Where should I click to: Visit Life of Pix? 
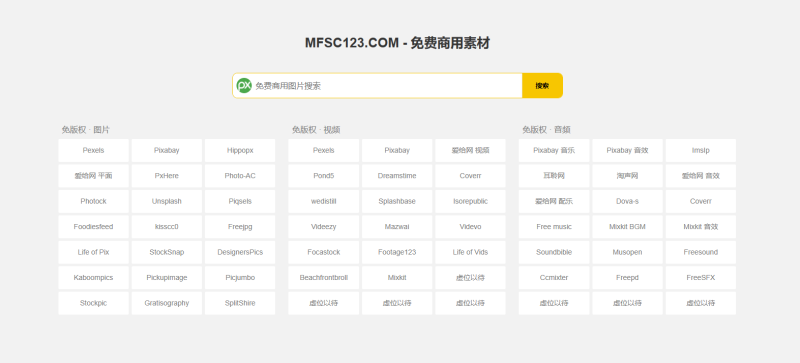pyautogui.click(x=93, y=252)
